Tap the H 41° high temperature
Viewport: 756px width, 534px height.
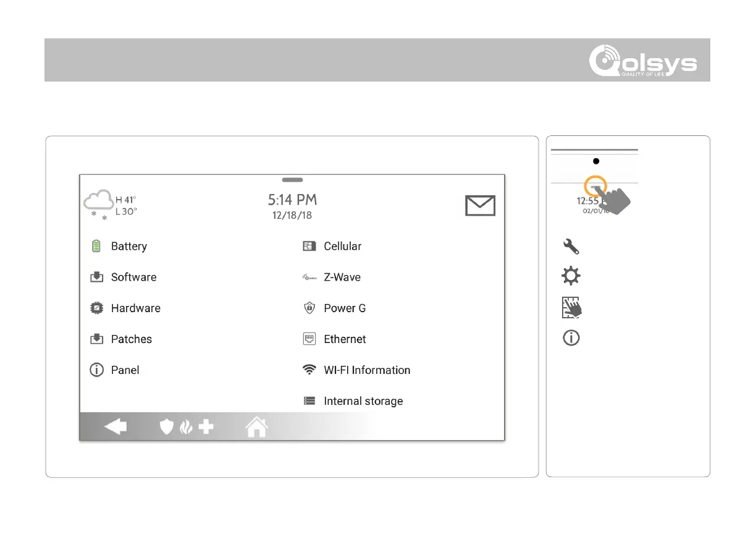tap(126, 200)
